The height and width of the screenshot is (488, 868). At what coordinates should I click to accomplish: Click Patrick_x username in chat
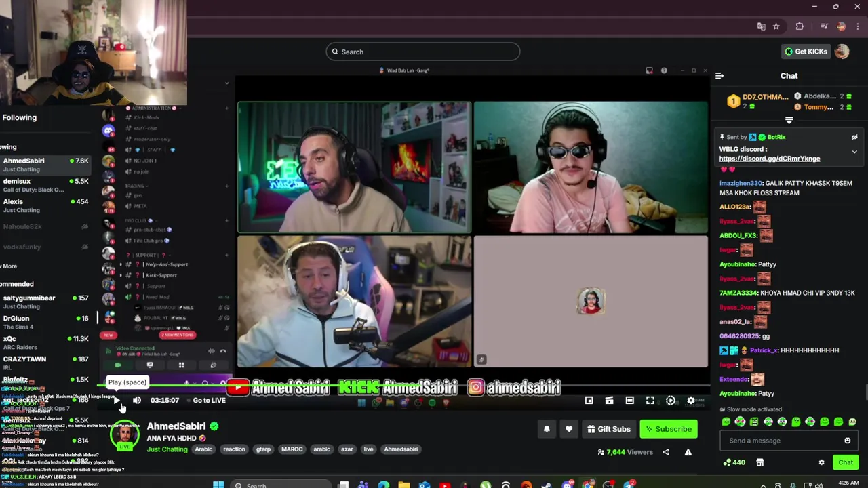[764, 350]
